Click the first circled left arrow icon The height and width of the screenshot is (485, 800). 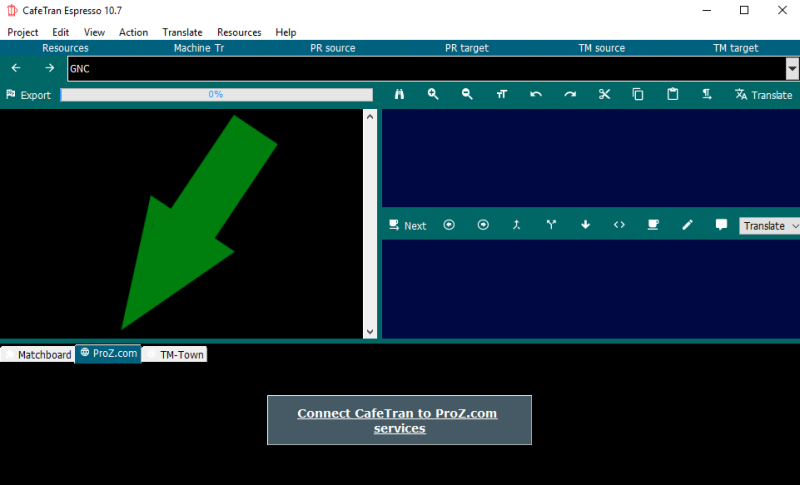tap(449, 225)
